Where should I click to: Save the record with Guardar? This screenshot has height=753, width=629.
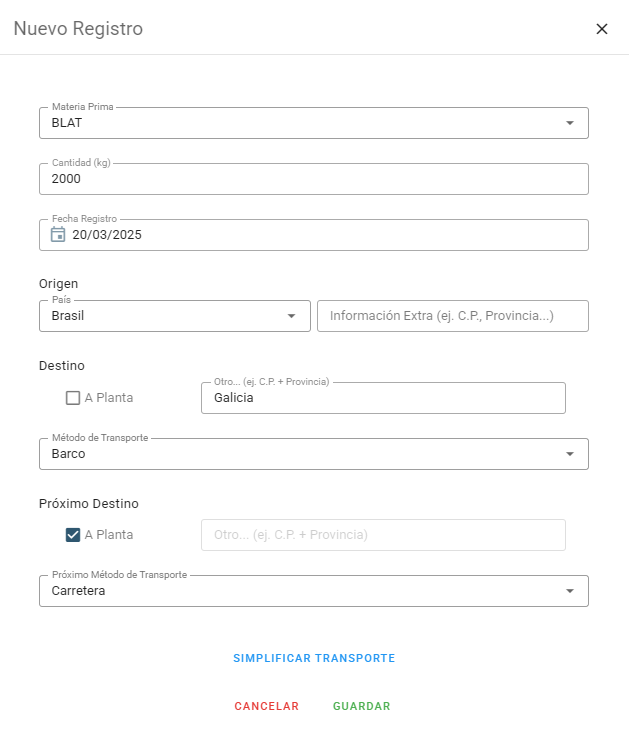coord(362,706)
